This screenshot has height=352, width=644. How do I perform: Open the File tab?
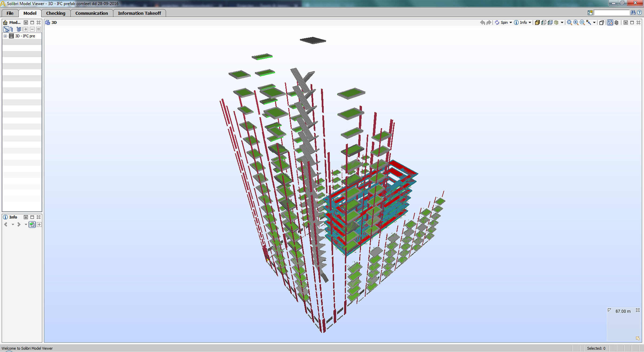click(x=10, y=13)
